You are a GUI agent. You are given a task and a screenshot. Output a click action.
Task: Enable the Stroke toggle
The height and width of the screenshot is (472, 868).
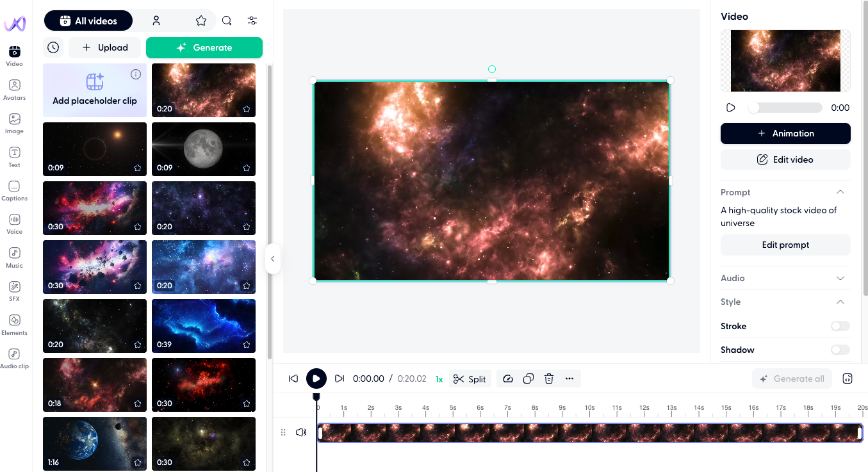click(840, 326)
